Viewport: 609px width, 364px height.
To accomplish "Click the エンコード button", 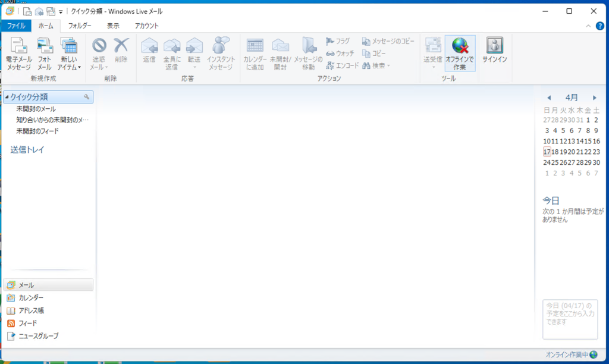I will tap(343, 65).
